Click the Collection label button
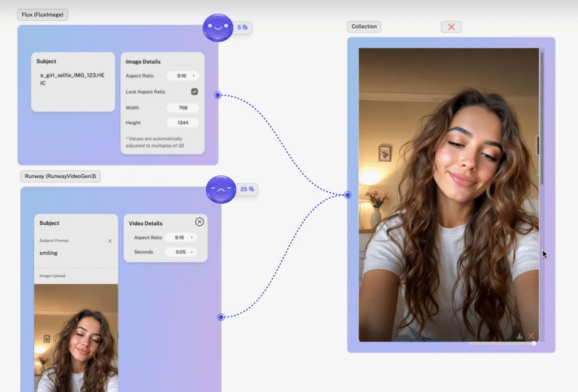 [x=364, y=27]
